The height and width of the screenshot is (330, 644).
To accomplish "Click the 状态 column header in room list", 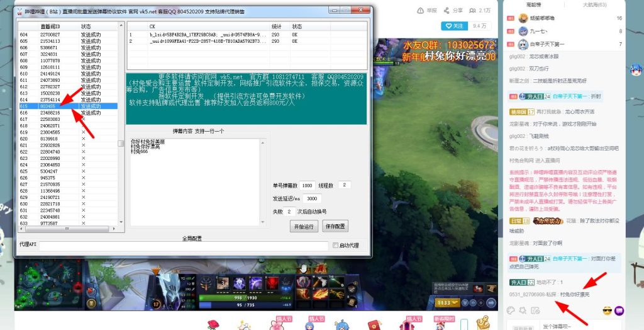I will [97, 26].
